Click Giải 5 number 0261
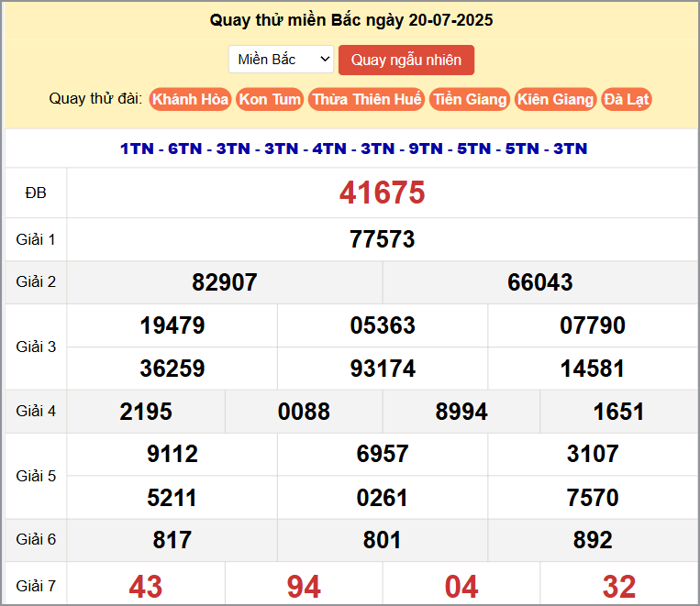This screenshot has height=606, width=700. tap(383, 497)
